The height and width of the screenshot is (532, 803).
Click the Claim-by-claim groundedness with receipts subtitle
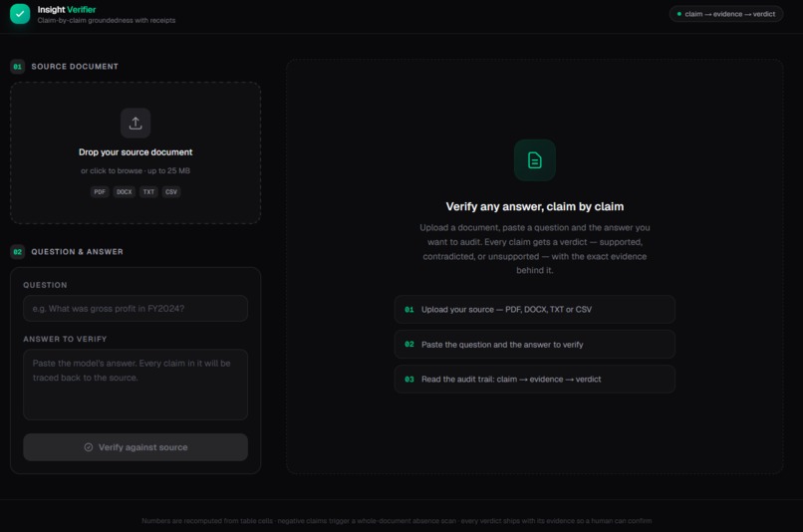point(107,21)
